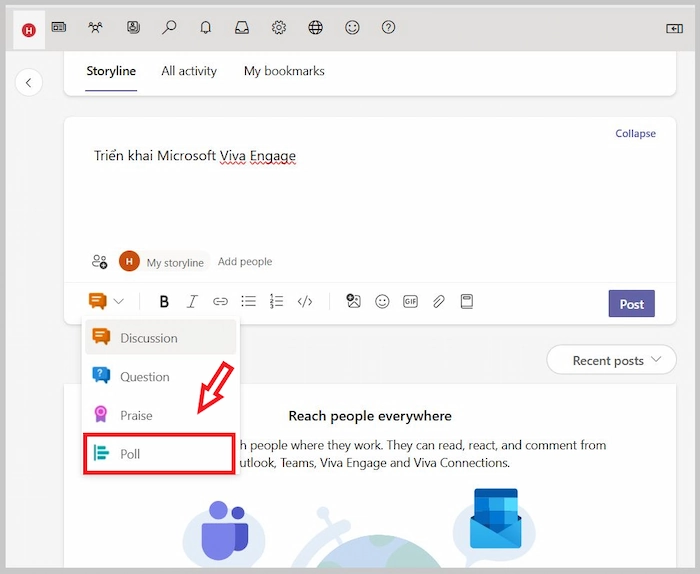Open the inbox tray icon

click(242, 28)
